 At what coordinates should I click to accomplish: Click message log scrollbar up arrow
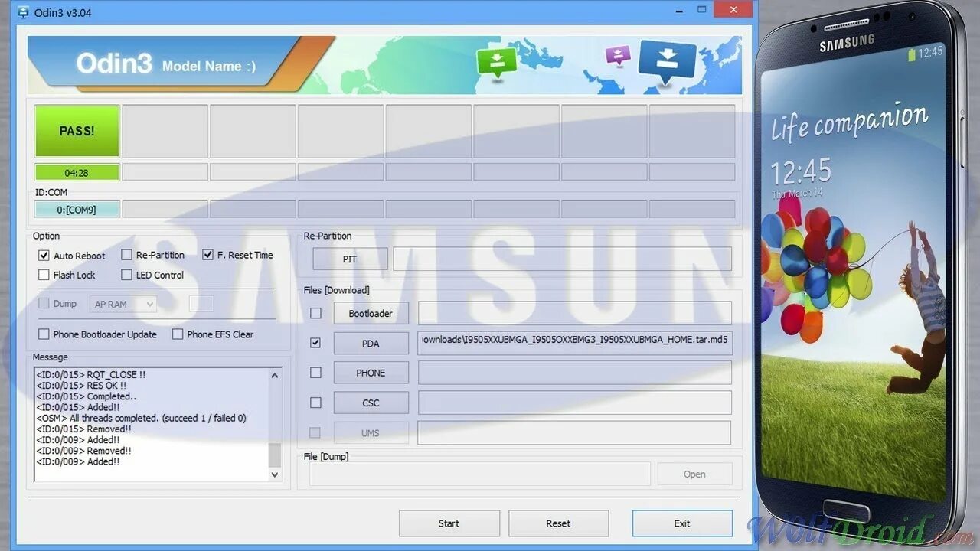(275, 375)
